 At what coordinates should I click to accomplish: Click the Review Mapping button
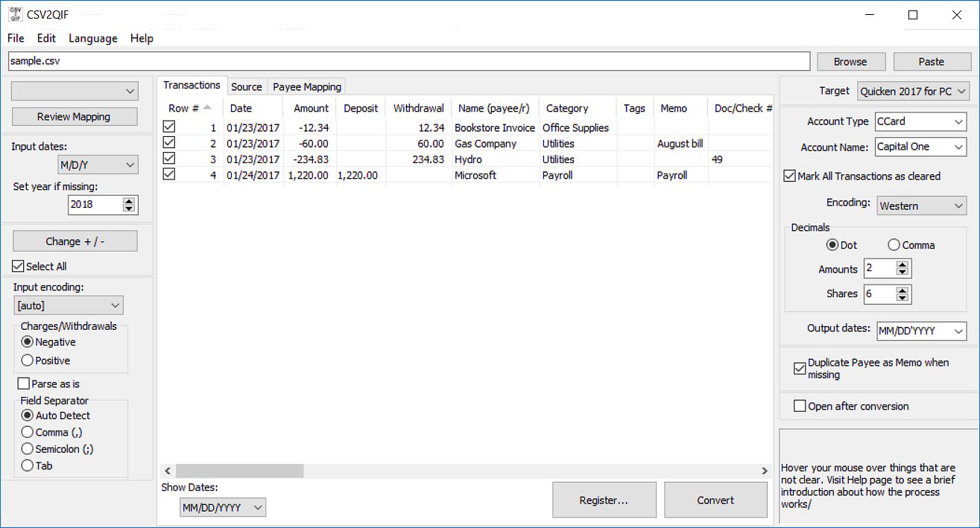pyautogui.click(x=74, y=116)
